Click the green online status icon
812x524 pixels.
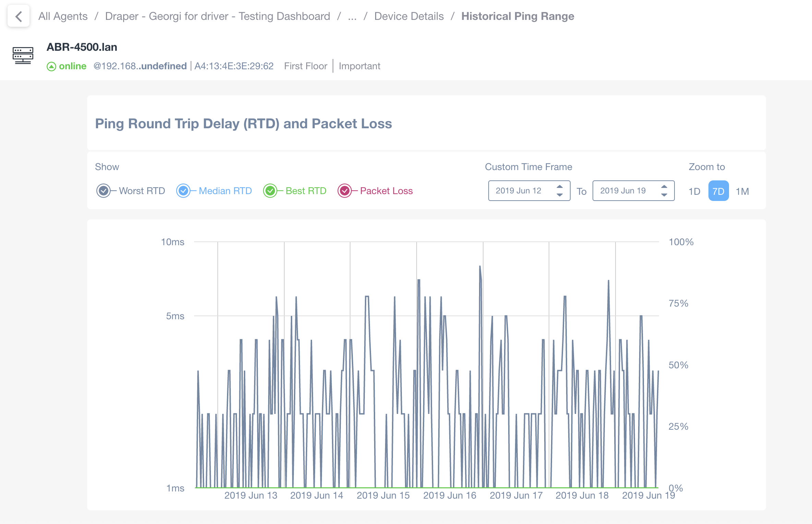pos(51,66)
